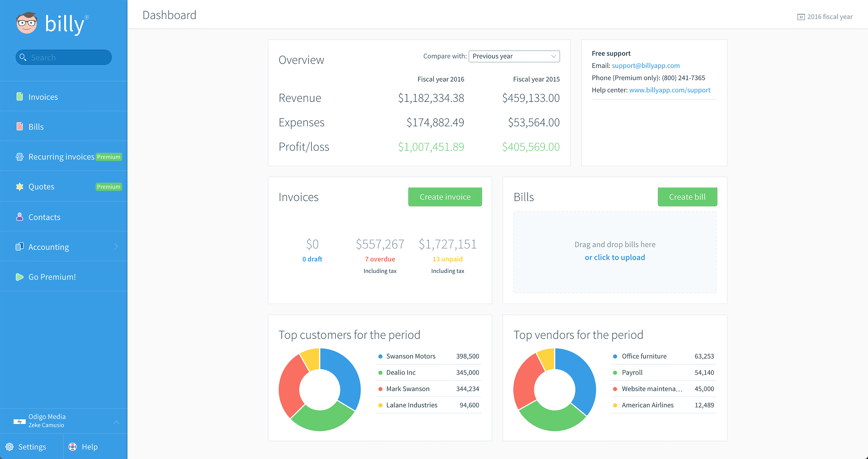868x459 pixels.
Task: Click the Recurring invoices sidebar icon
Action: 20,157
